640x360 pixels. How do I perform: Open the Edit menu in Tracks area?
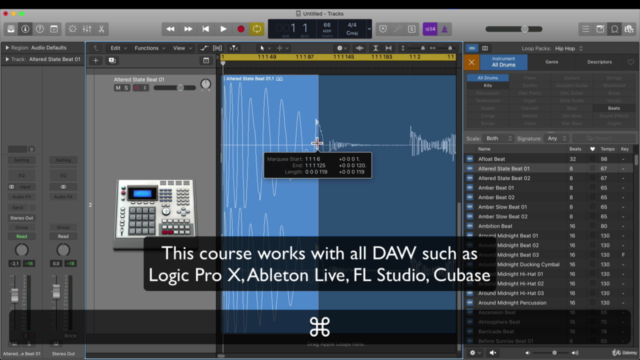118,48
